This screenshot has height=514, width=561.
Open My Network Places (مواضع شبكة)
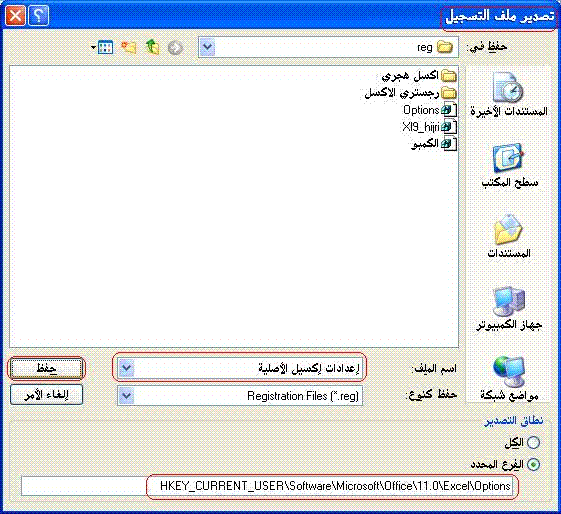(508, 379)
